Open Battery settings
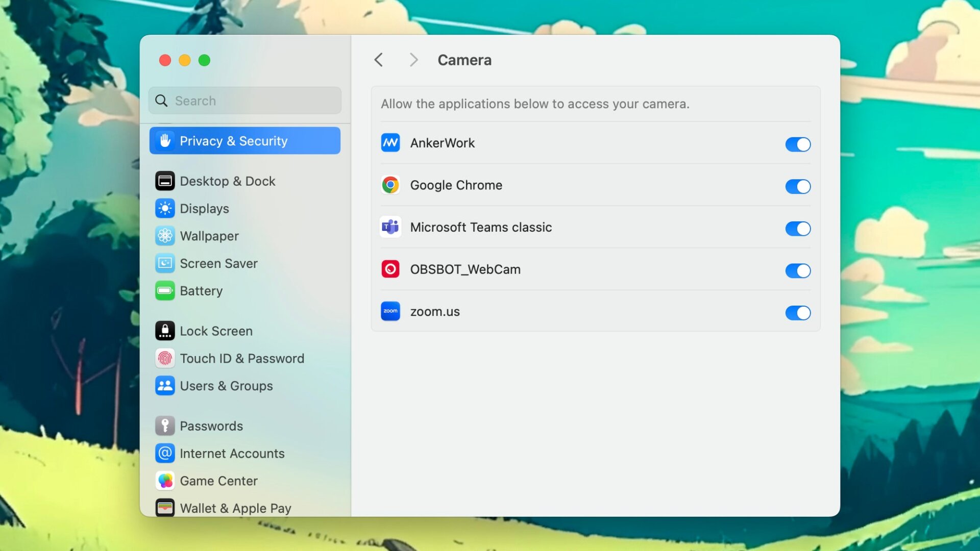 point(245,291)
